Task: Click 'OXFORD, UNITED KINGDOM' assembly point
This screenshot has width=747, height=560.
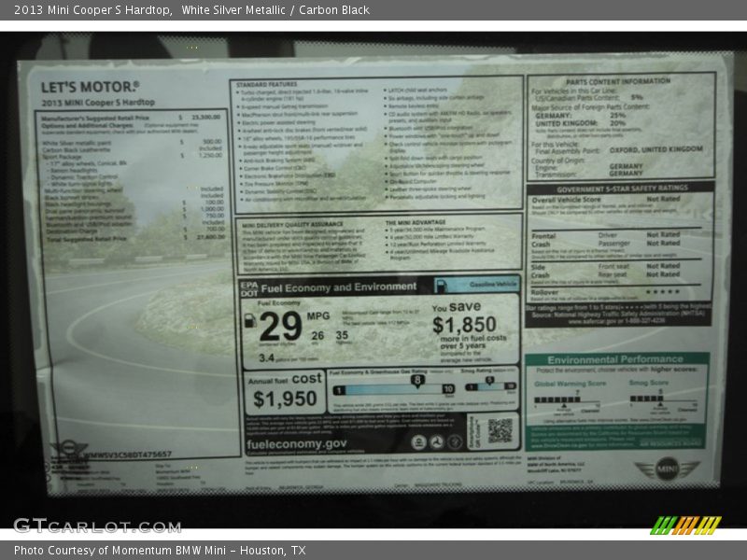Action: click(x=656, y=149)
